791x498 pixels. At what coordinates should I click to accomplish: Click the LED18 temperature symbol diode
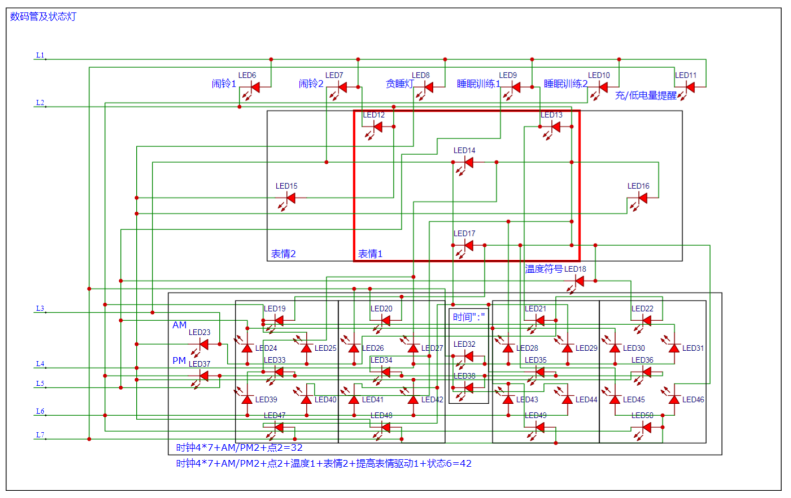576,283
